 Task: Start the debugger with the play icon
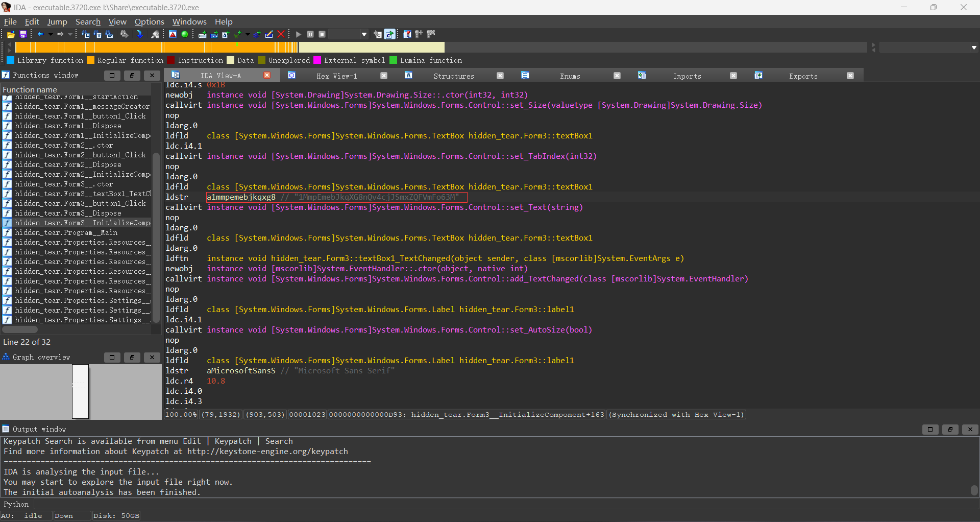[x=299, y=34]
